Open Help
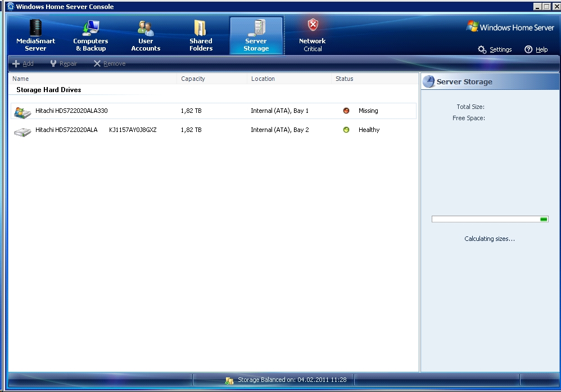Screen dimensions: 561x392 536,49
